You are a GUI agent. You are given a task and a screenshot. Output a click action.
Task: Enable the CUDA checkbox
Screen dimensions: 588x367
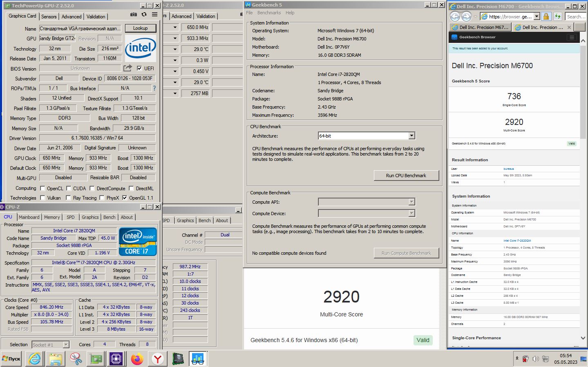point(69,188)
